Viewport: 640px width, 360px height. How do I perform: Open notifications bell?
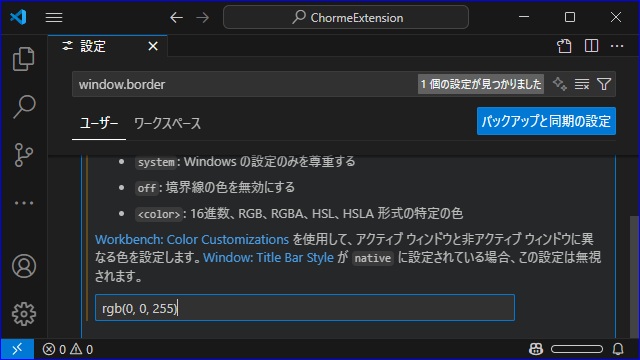(x=618, y=349)
